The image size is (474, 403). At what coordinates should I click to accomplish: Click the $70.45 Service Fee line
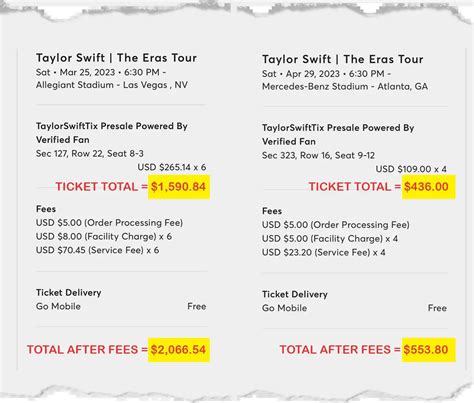coord(97,250)
